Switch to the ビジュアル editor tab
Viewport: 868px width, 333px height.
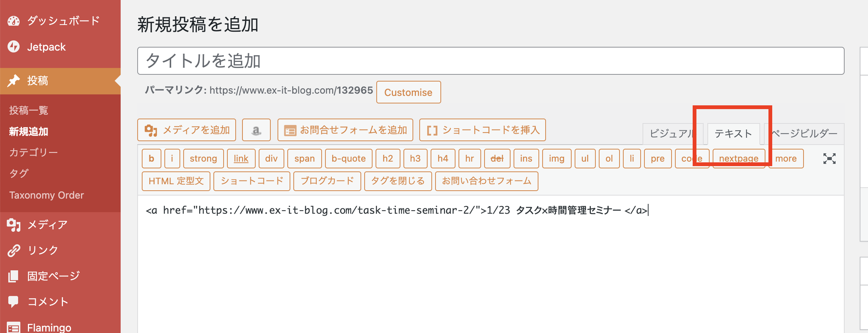point(671,134)
